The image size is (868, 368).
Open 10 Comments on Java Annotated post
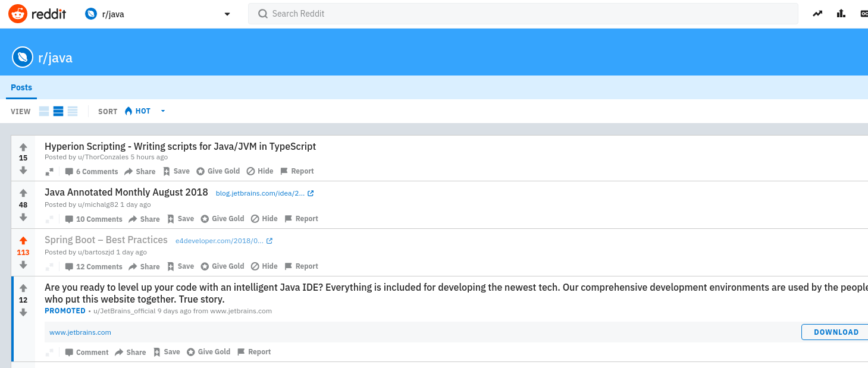point(93,219)
